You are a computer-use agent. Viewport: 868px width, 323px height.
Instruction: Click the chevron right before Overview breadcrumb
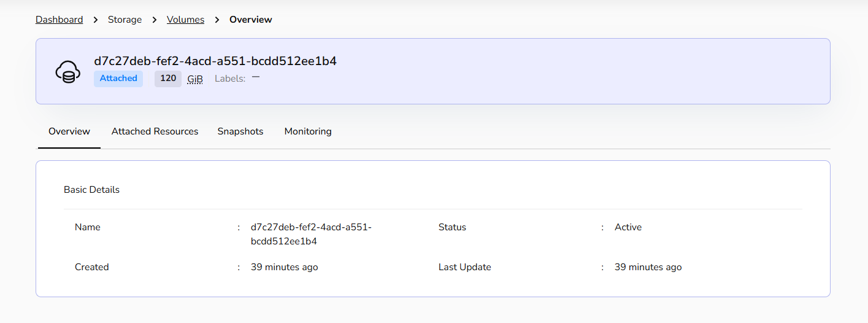[217, 20]
